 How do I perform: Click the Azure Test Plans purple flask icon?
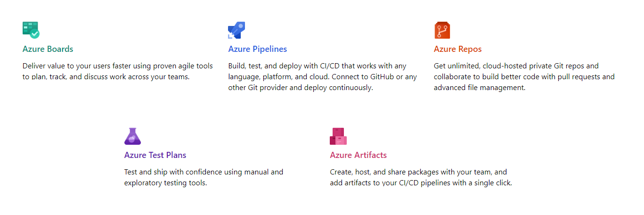pos(133,136)
